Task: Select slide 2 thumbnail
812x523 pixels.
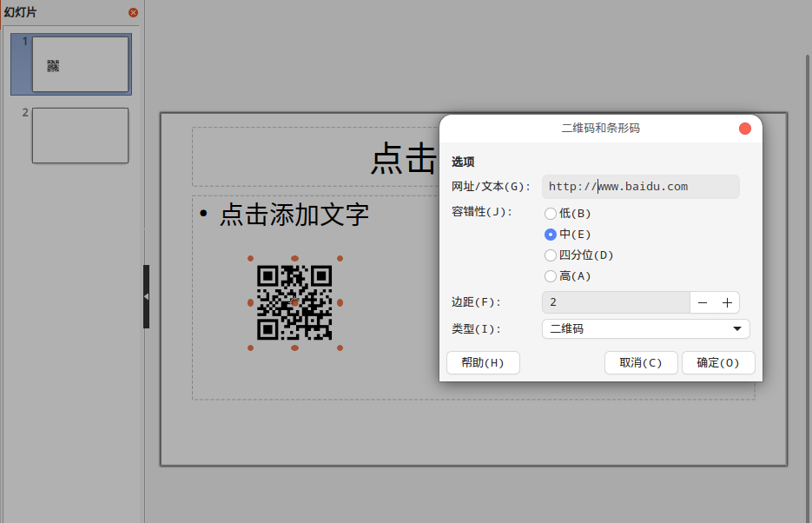Action: (80, 136)
